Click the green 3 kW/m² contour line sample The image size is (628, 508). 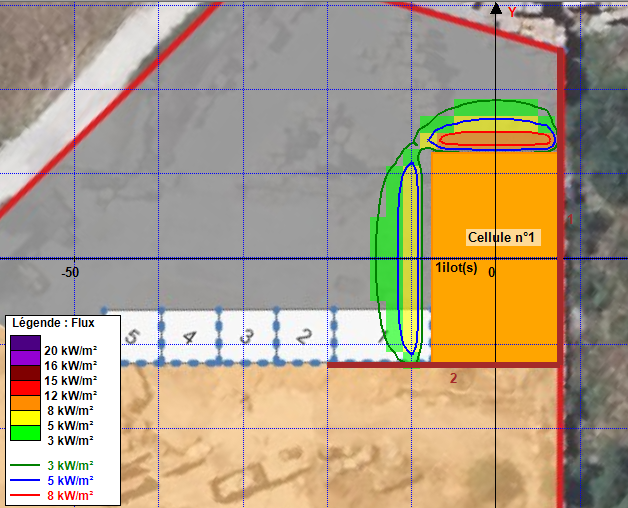pos(25,466)
